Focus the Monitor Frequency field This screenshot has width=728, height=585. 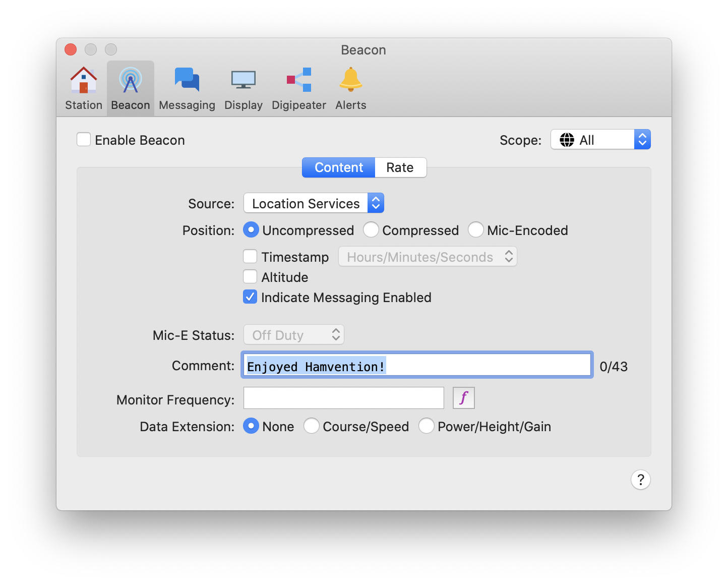tap(344, 398)
